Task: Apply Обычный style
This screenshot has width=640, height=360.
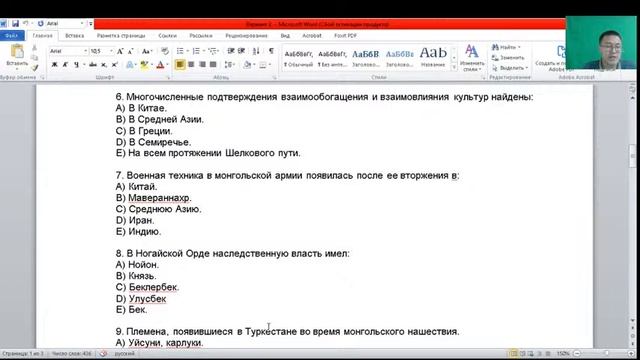Action: pyautogui.click(x=298, y=58)
